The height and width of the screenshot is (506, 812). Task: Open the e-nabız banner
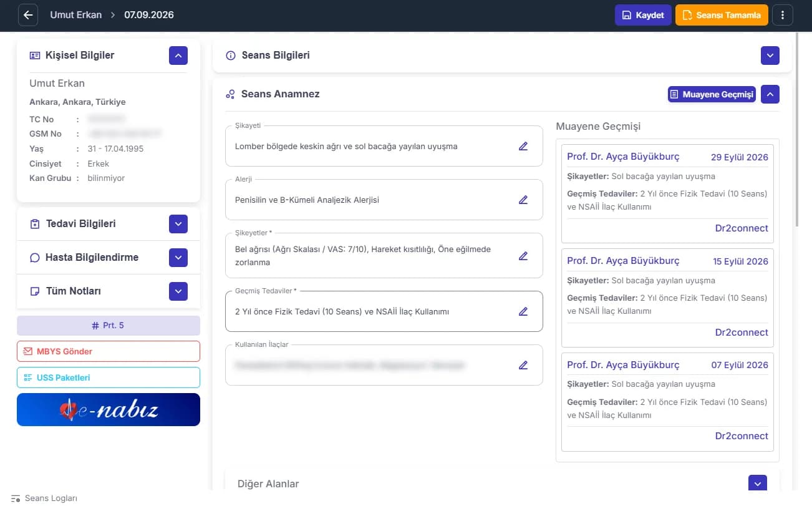[x=109, y=410]
